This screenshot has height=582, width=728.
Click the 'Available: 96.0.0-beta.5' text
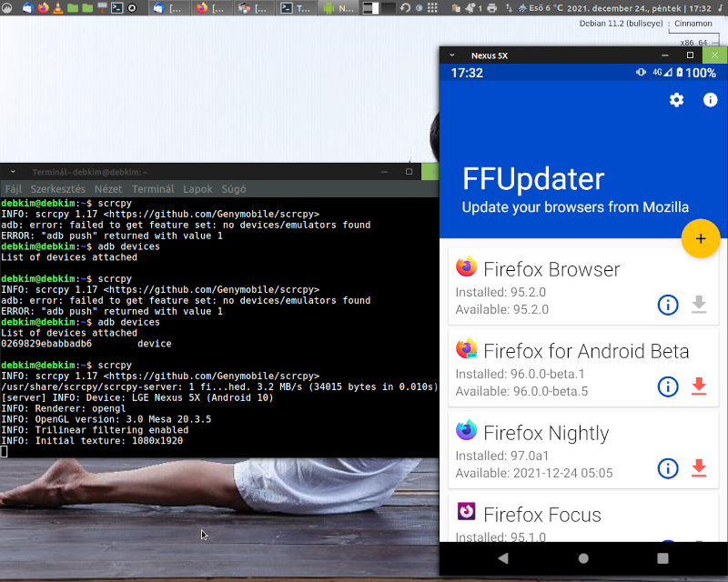521,391
